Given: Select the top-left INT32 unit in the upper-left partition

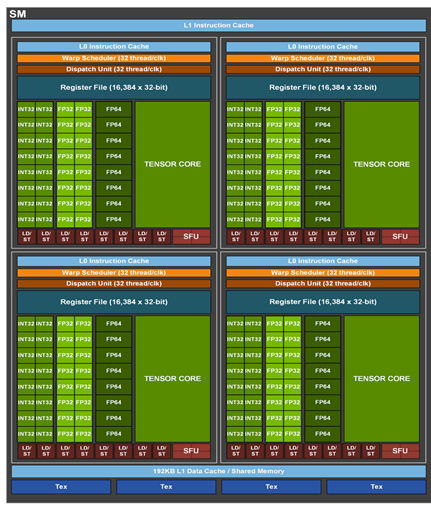Looking at the screenshot, I should tap(26, 109).
